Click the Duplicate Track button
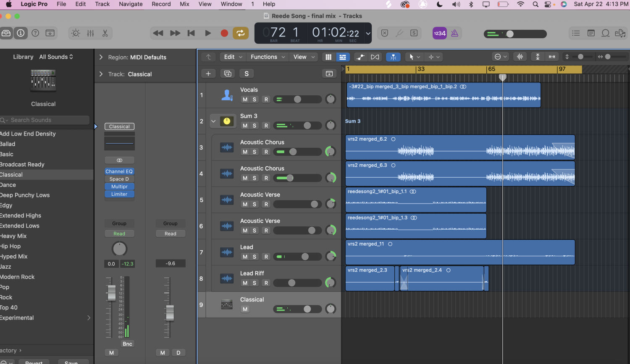Screen dimensions: 630x364 (228, 73)
